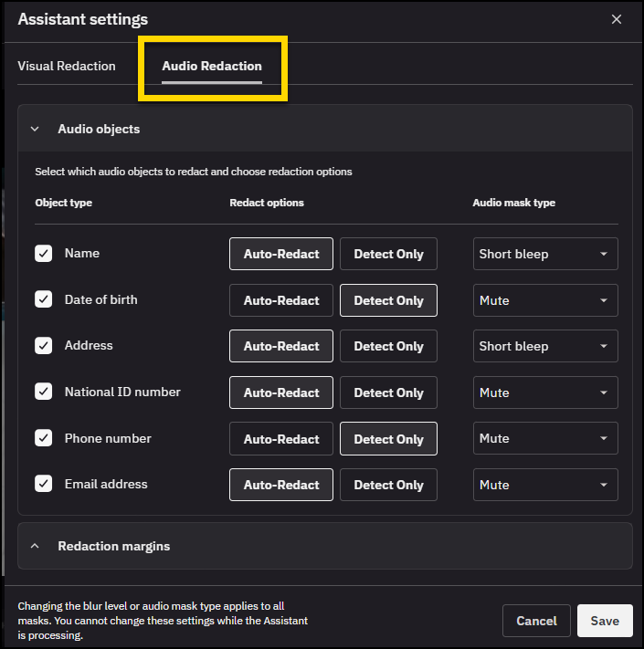Cancel the settings changes
The width and height of the screenshot is (644, 649).
point(536,621)
